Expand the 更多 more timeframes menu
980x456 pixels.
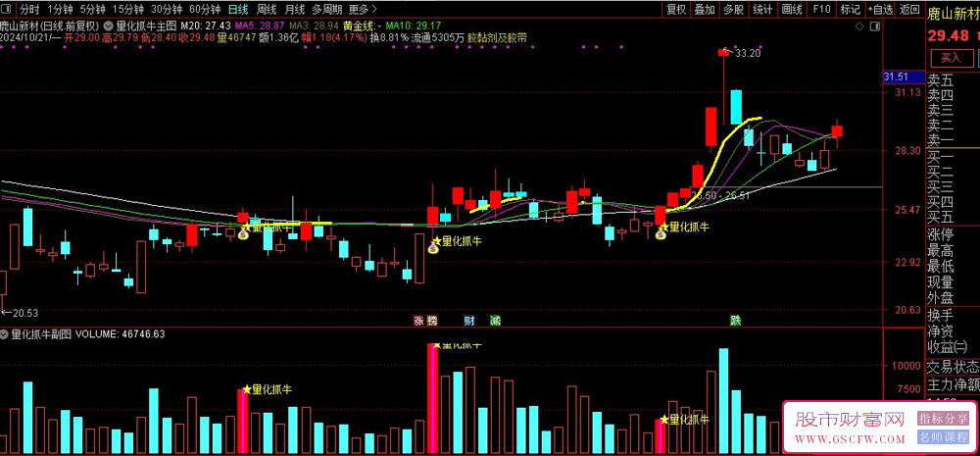coord(364,10)
